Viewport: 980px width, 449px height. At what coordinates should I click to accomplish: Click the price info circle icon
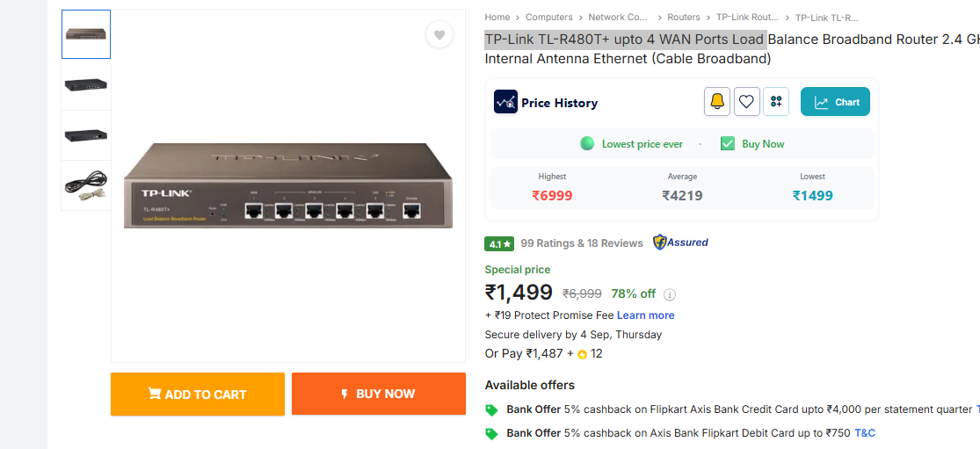(x=670, y=294)
